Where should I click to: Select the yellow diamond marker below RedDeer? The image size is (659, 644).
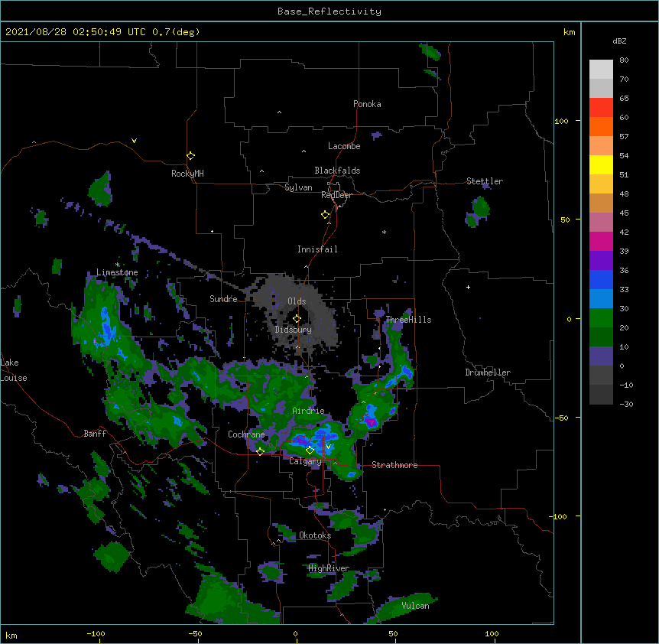(x=325, y=214)
